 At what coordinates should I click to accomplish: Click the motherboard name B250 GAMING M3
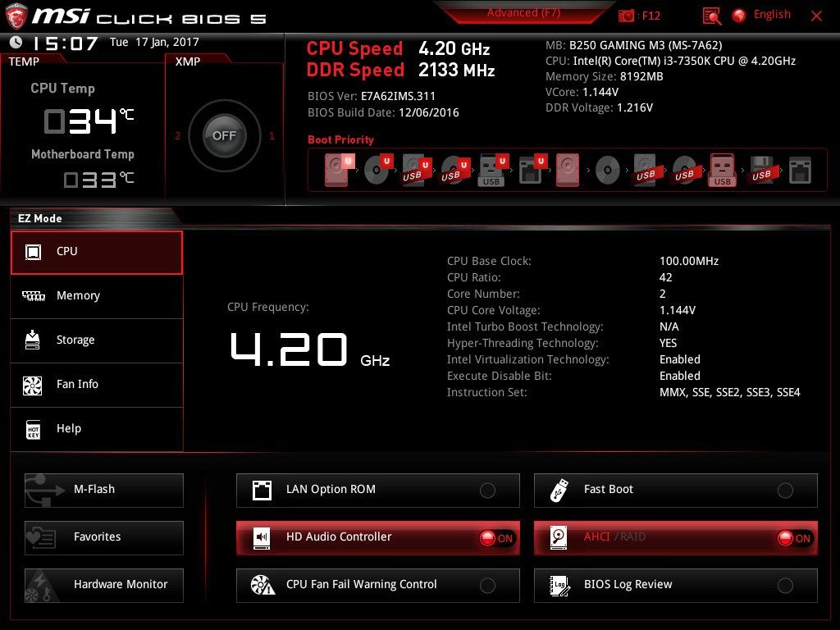(646, 46)
